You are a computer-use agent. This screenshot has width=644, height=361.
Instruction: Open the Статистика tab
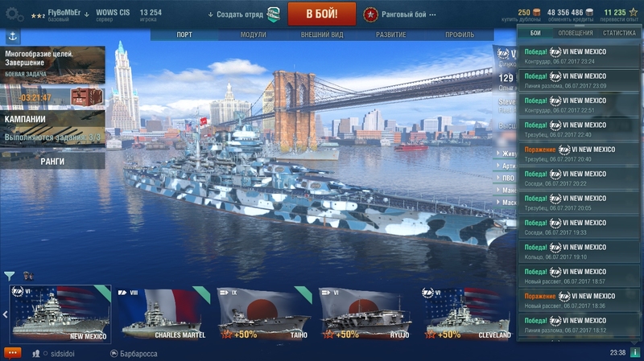619,33
